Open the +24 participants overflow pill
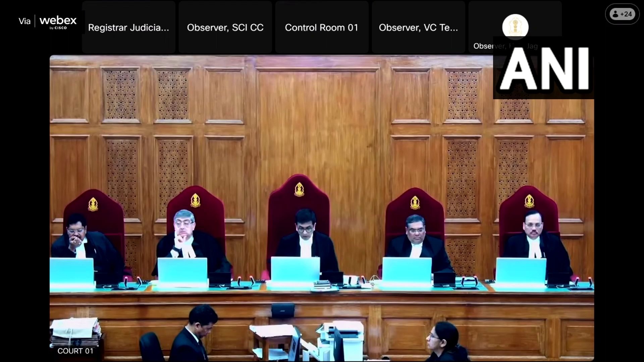Screen dimensions: 644x362 [x=622, y=14]
